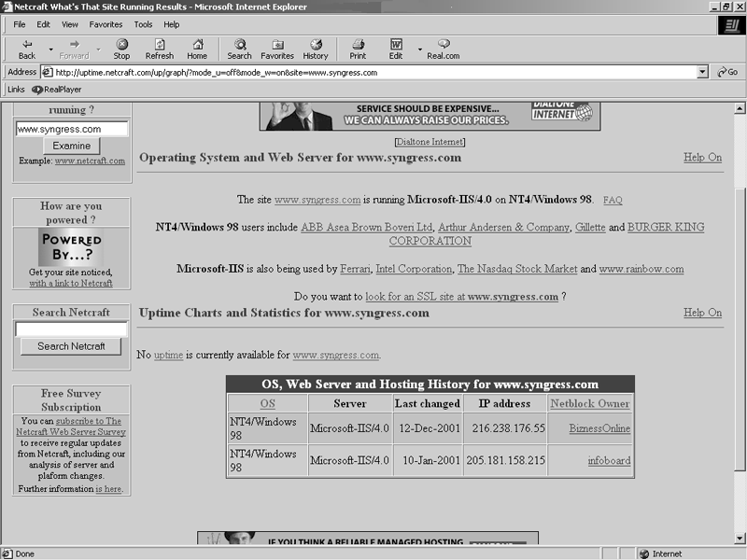
Task: Click the Go button next to address bar
Action: tap(728, 72)
